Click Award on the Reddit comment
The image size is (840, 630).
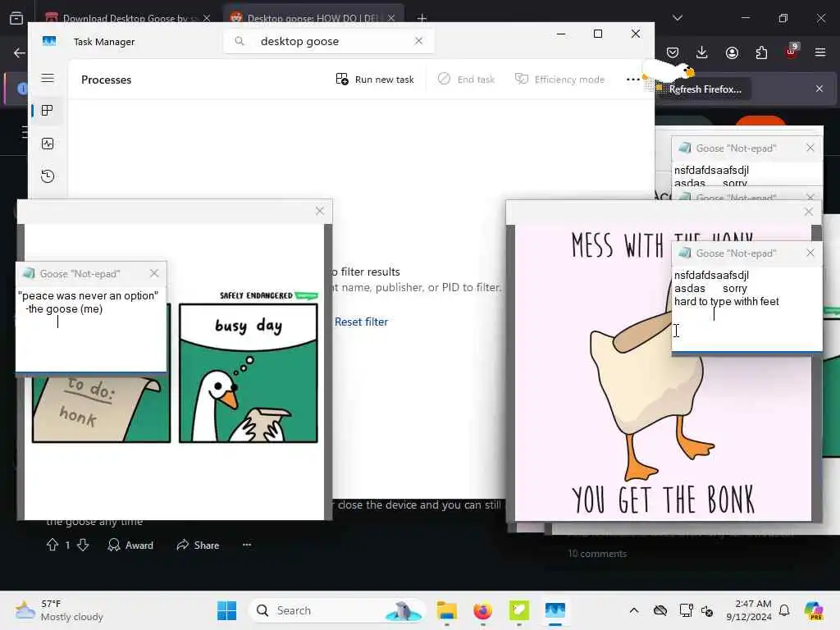(x=130, y=545)
